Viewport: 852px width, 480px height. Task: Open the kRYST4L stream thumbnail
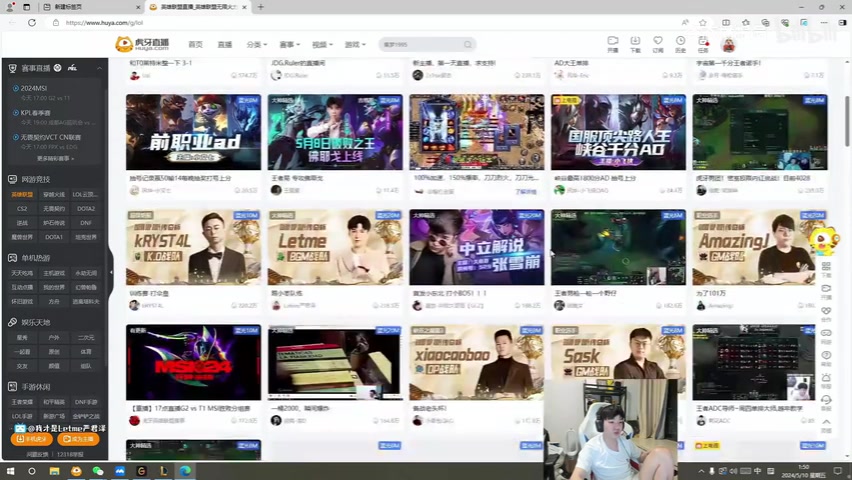coord(193,247)
